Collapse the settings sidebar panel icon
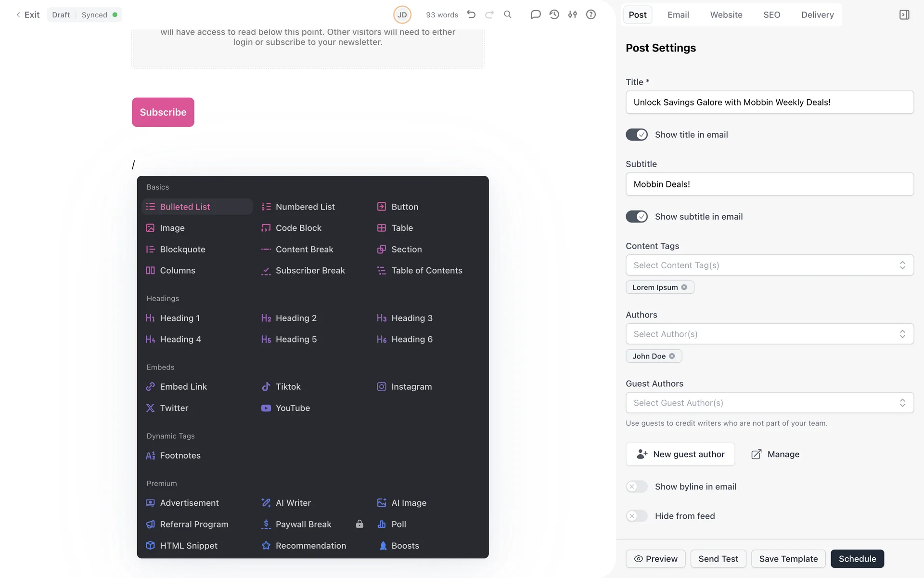The width and height of the screenshot is (924, 578). coord(904,15)
